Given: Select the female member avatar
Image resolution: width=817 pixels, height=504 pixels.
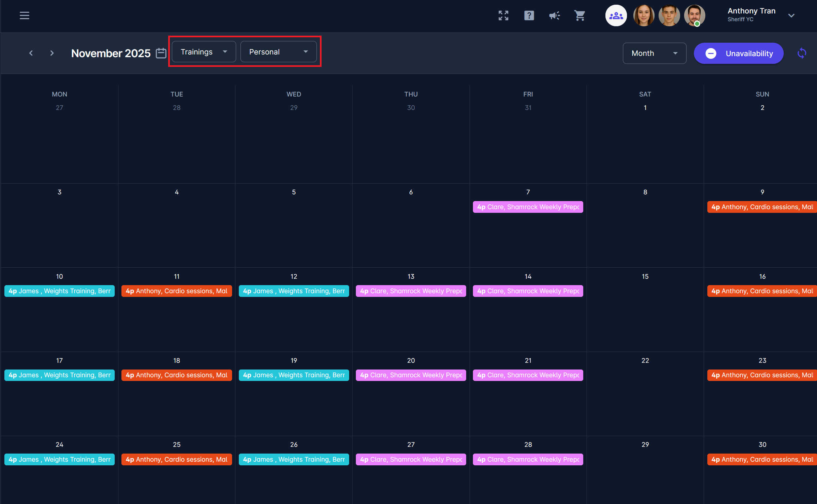Looking at the screenshot, I should tap(643, 15).
